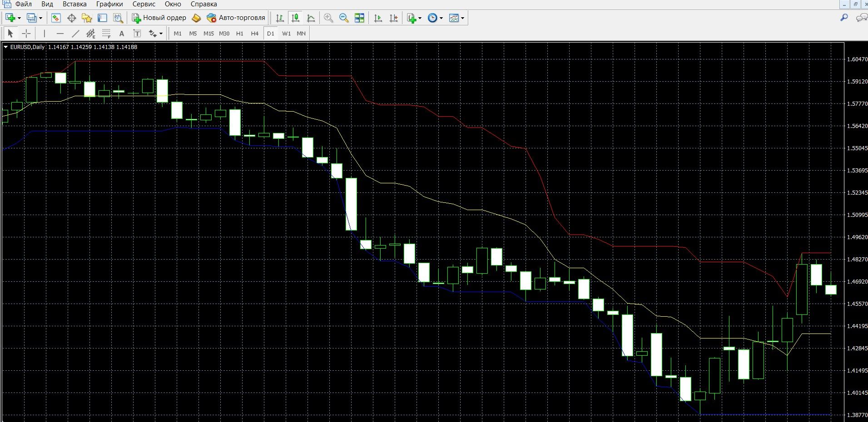The image size is (868, 422).
Task: Switch to M1 timeframe
Action: point(178,34)
